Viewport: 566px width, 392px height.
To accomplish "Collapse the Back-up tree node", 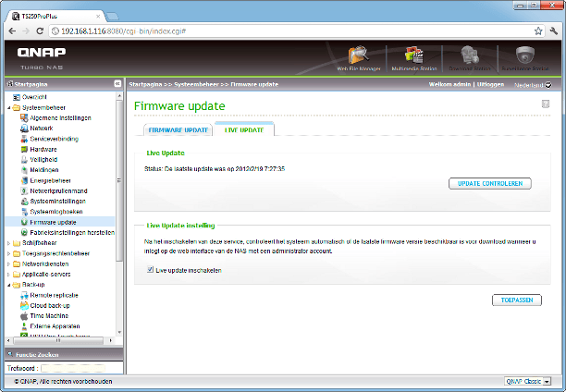I will pyautogui.click(x=9, y=285).
